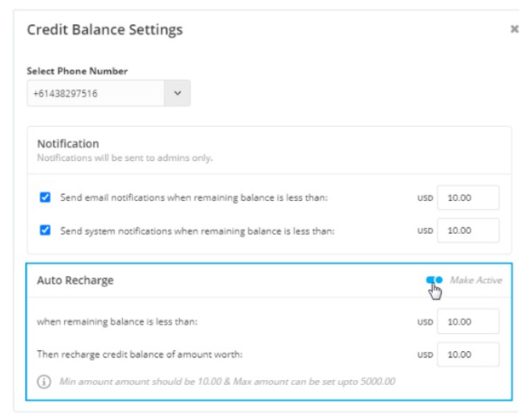Click the Notification section heading
Viewport: 529px width, 420px height.
click(68, 144)
